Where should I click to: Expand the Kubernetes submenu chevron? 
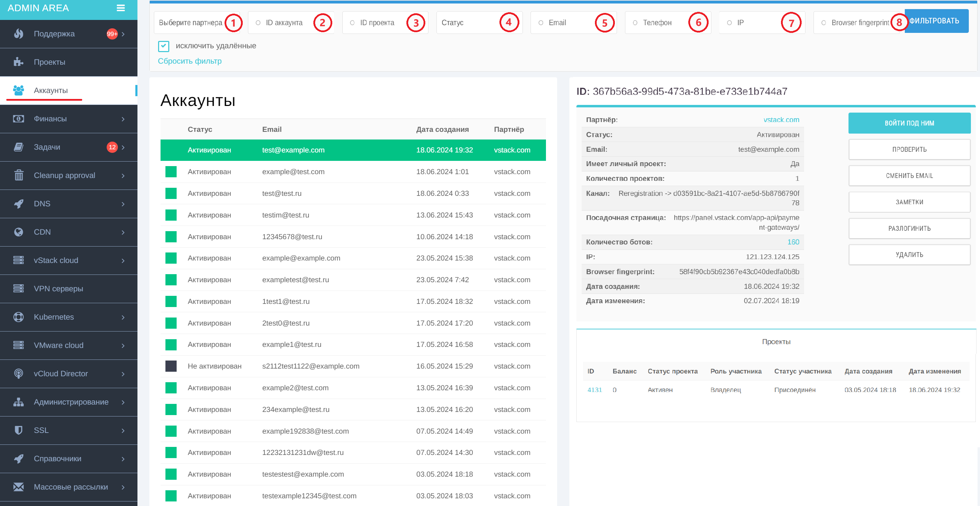coord(123,317)
